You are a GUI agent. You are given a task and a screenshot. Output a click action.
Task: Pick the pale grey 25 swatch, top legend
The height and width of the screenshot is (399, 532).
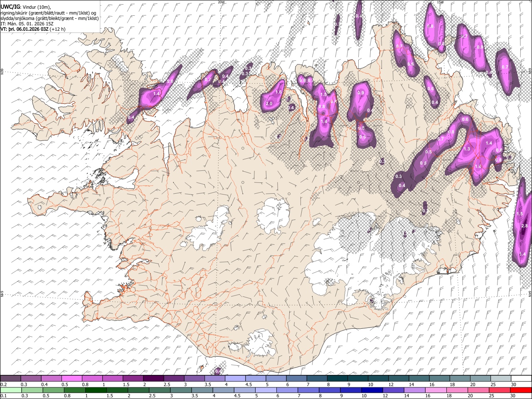pos(501,378)
